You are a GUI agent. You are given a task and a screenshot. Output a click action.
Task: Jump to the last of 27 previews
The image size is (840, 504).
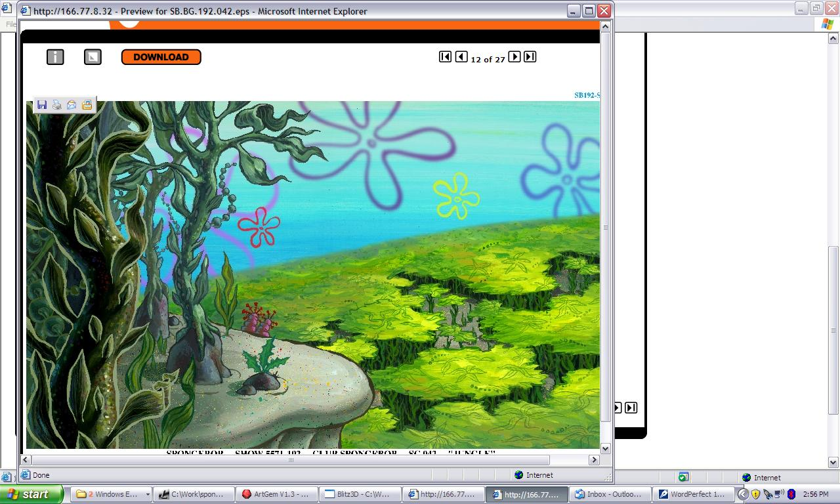[x=530, y=57]
